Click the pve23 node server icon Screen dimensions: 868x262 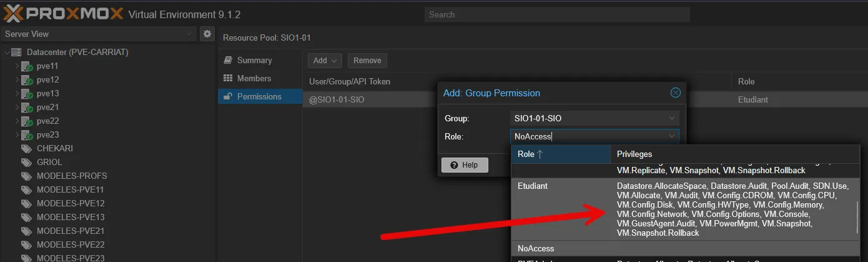[x=27, y=135]
